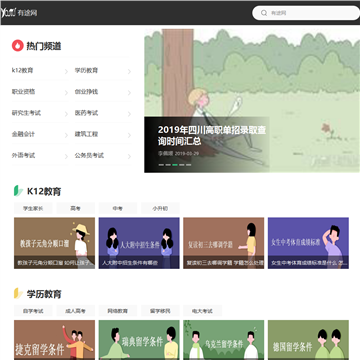360x360 pixels.
Task: Select the fourth carousel indicator dash
Action: pos(182,165)
